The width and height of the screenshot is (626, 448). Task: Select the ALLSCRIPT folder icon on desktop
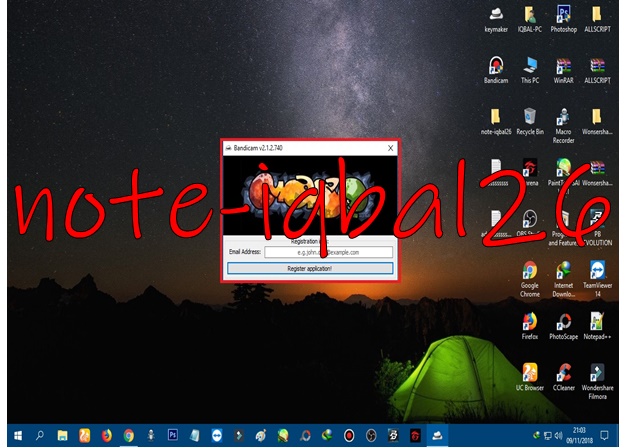[x=597, y=19]
